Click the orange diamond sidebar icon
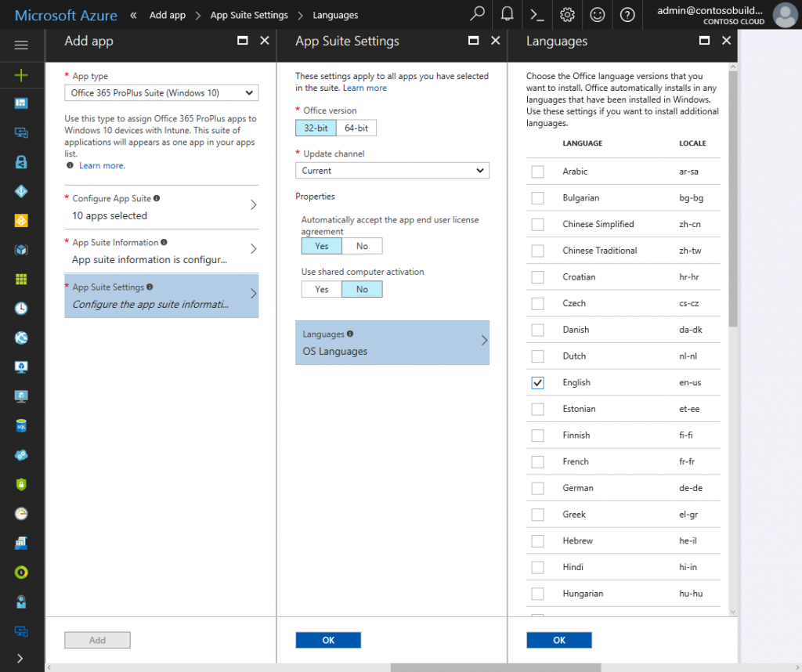This screenshot has width=802, height=672. click(21, 220)
